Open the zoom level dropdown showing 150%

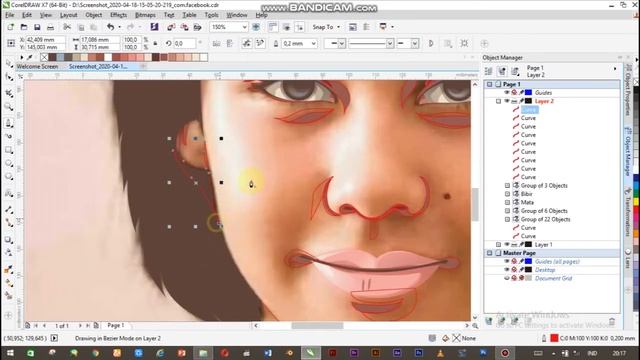(x=244, y=27)
